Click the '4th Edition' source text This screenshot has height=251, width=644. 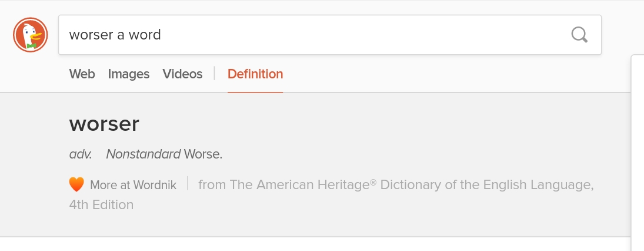coord(101,204)
